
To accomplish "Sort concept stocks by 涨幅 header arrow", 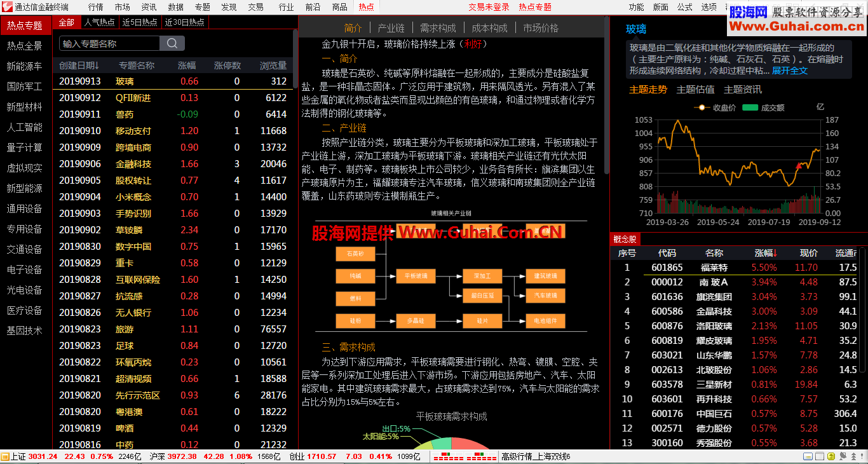I will click(x=766, y=253).
